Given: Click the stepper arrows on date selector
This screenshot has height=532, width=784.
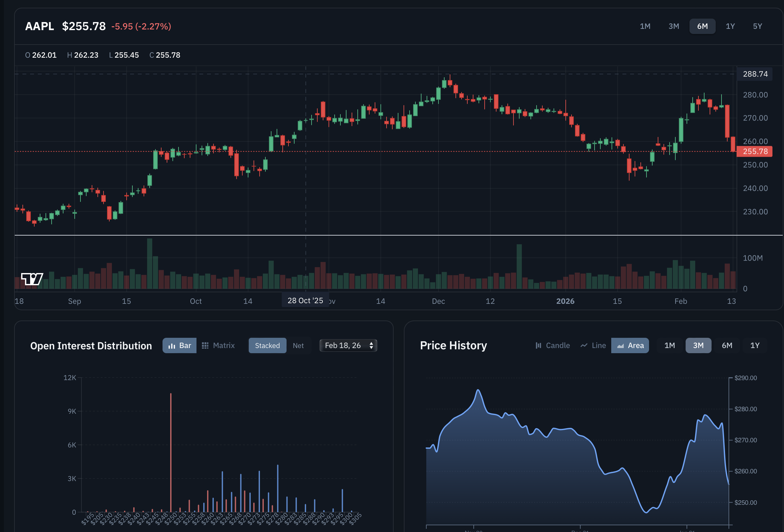Looking at the screenshot, I should pos(371,345).
